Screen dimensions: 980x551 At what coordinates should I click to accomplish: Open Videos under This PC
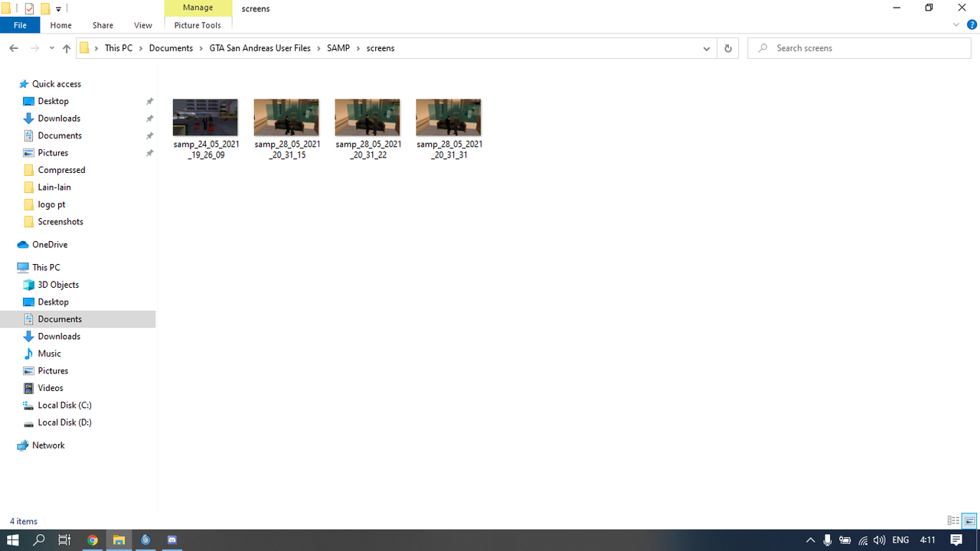pos(51,388)
